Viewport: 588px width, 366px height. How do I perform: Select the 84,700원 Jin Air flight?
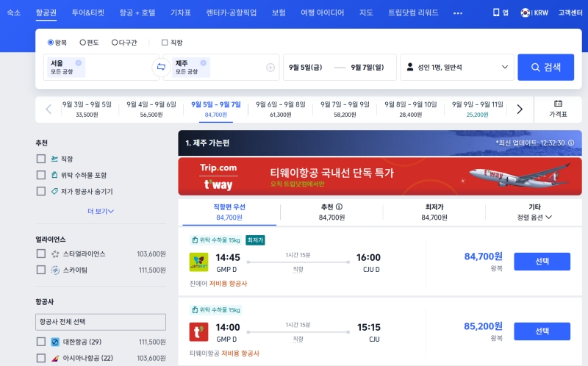542,262
